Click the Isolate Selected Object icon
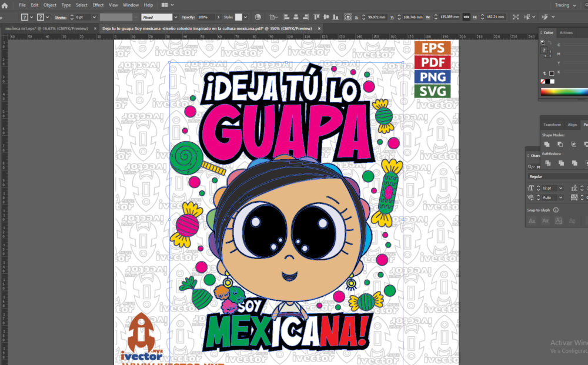Image resolution: width=588 pixels, height=365 pixels. click(x=516, y=17)
